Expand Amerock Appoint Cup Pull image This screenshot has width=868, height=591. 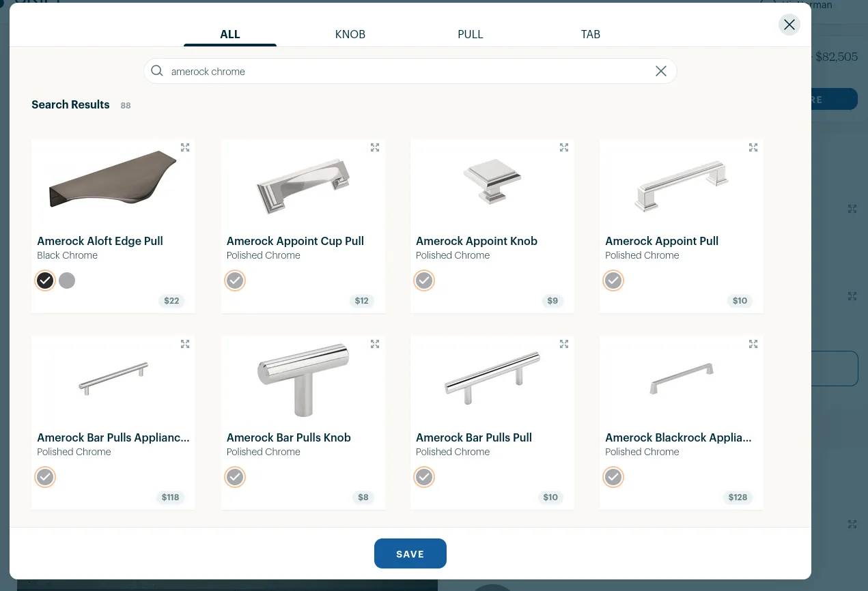(375, 147)
